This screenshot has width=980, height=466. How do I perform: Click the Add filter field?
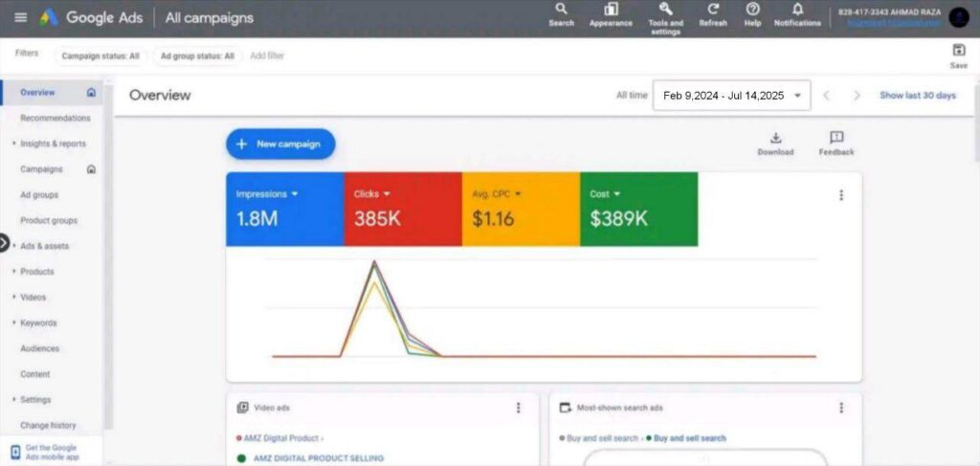coord(267,56)
